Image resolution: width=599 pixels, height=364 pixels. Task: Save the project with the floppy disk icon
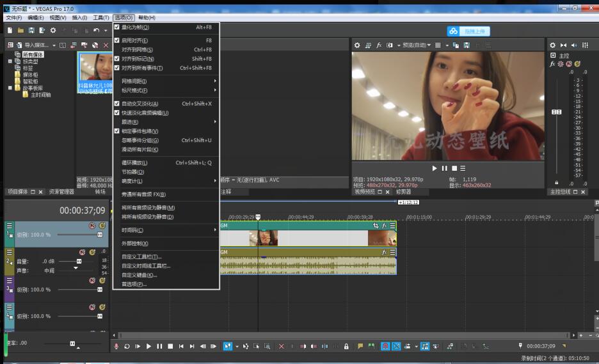pos(31,30)
